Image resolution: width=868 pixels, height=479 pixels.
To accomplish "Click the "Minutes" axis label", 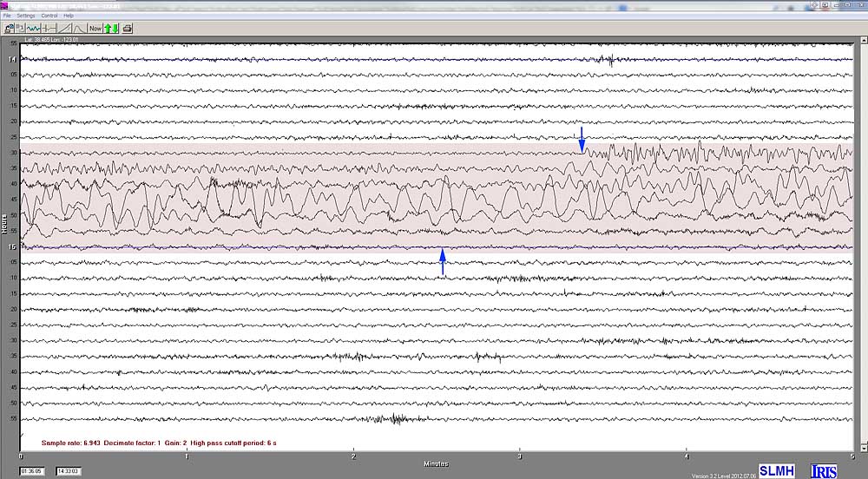I will [437, 464].
